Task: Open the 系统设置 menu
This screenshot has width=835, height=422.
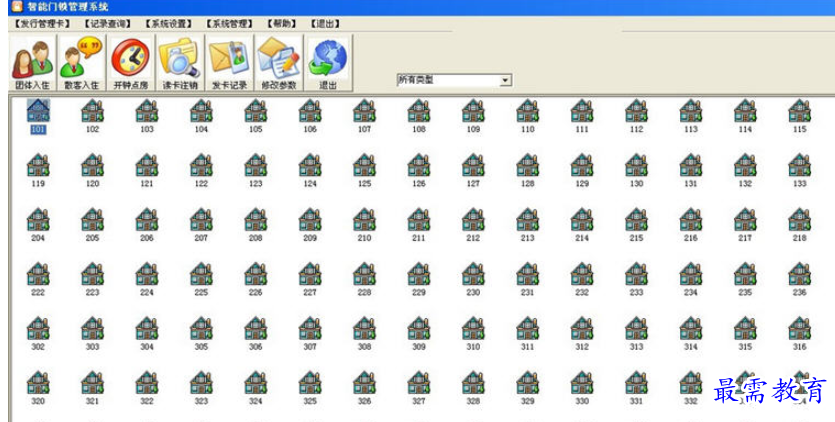Action: [x=169, y=24]
